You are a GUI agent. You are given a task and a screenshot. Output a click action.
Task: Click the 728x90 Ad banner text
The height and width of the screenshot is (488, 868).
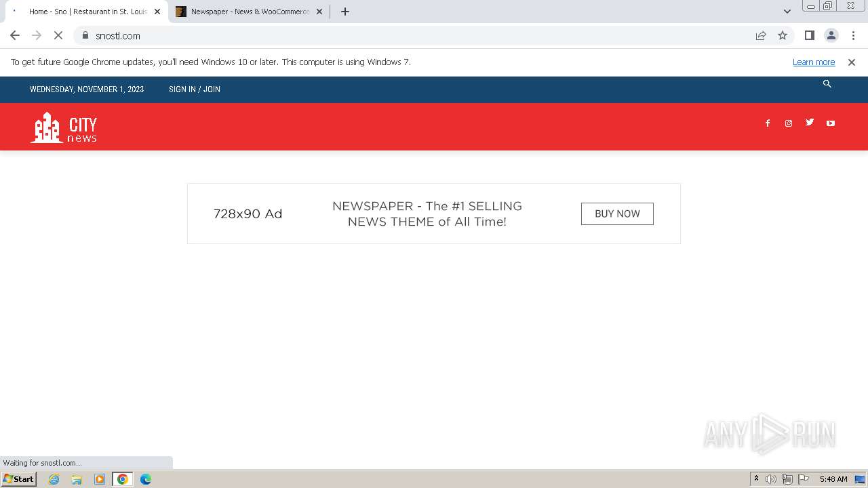248,213
